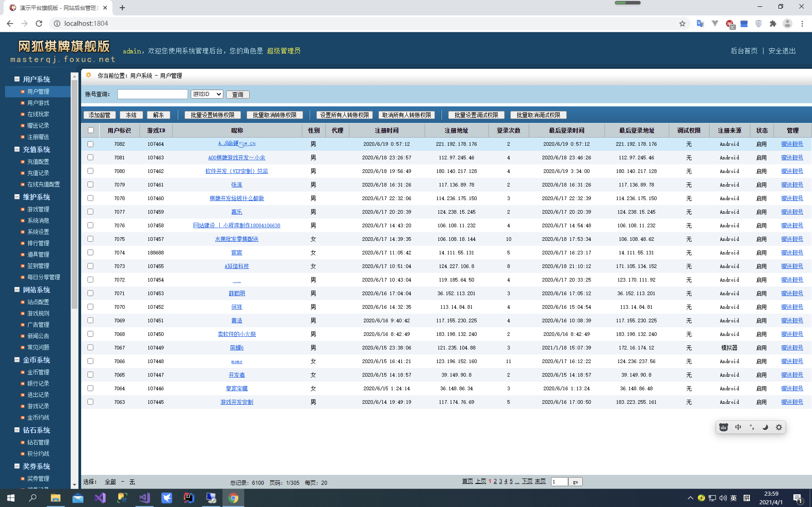
Task: Go to 游戏管理 menu item
Action: [38, 209]
